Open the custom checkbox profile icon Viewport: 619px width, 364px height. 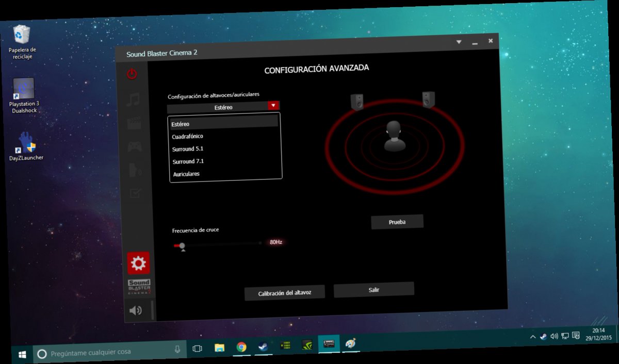click(x=136, y=193)
